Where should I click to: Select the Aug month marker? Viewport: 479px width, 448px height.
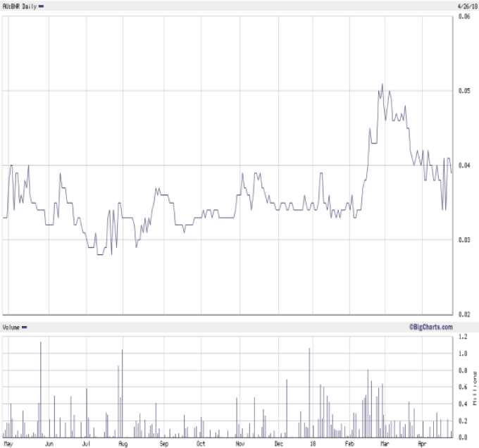[x=123, y=444]
